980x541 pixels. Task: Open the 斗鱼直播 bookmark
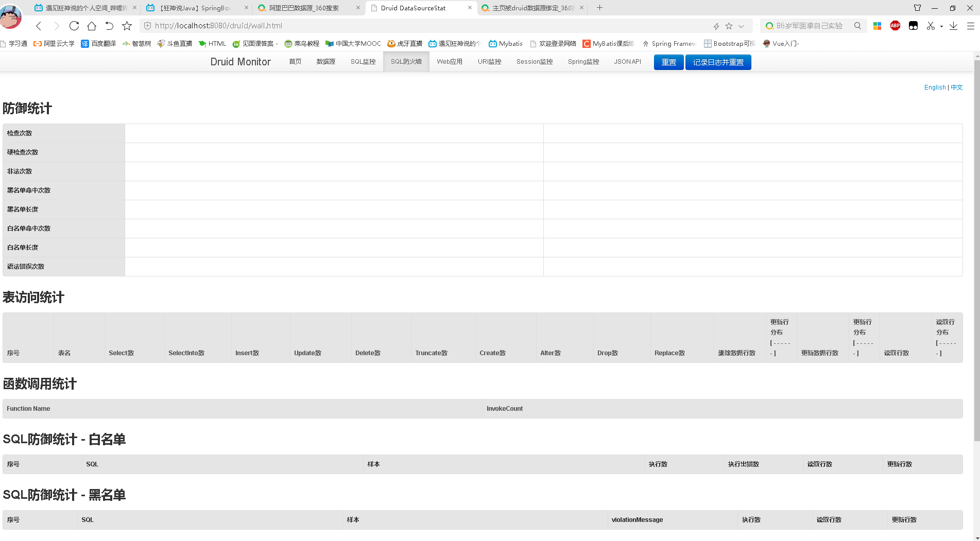[x=175, y=44]
